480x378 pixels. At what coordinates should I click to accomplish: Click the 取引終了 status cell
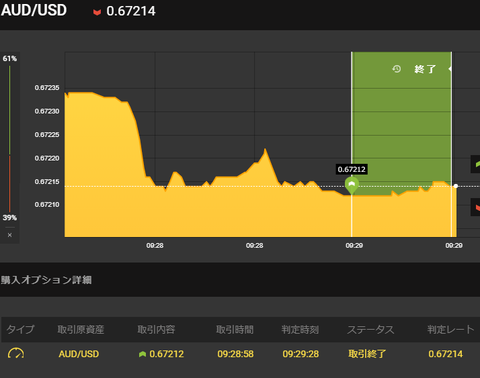[x=367, y=354]
